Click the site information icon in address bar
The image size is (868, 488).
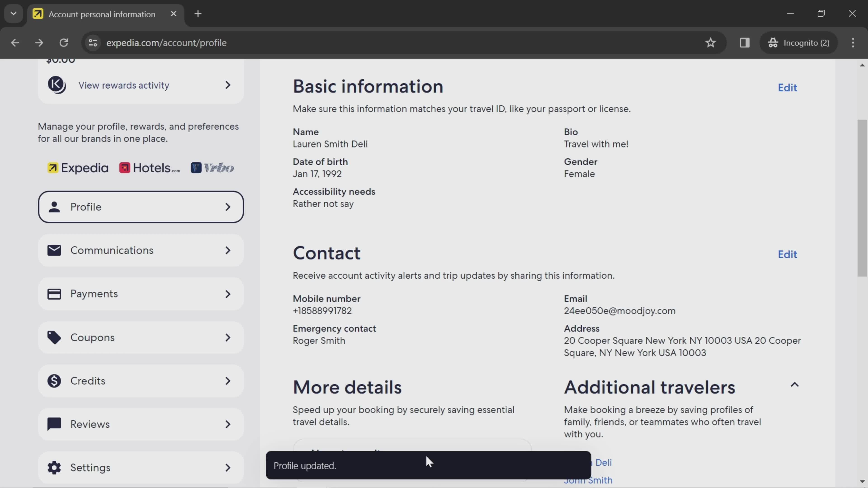[x=93, y=43]
